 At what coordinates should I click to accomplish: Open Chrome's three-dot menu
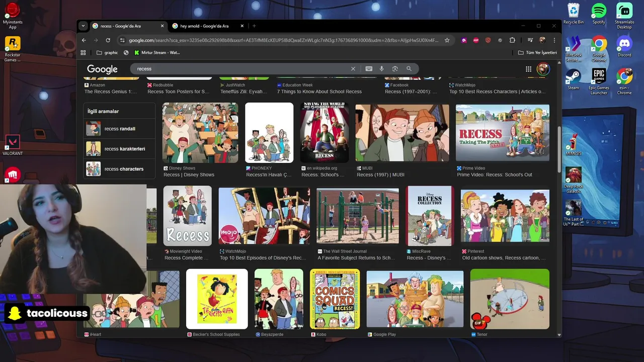(554, 40)
